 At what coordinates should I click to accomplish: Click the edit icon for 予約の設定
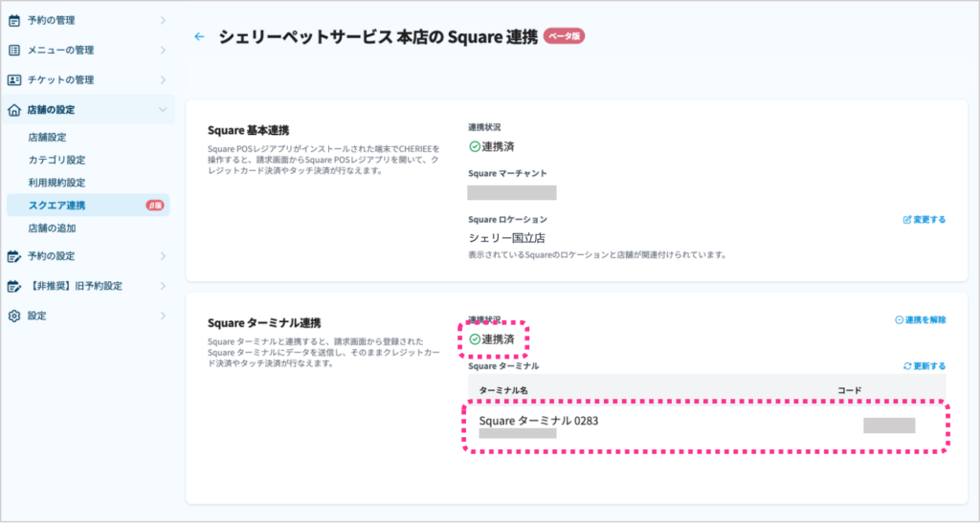click(14, 256)
